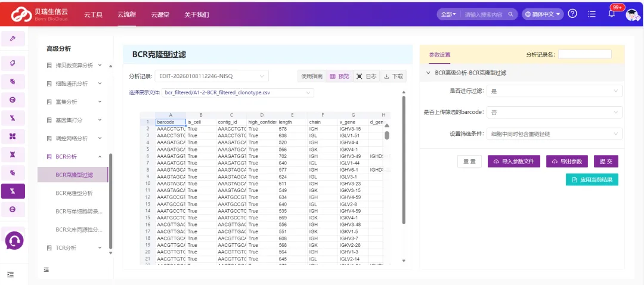
Task: Open the tag icon in left sidebar
Action: coord(13,63)
